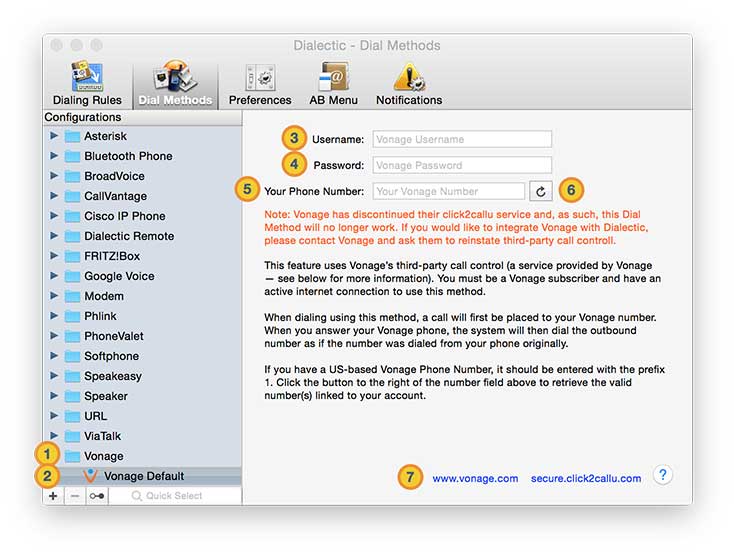Expand the Asterisk configuration group
734x555 pixels.
pos(54,136)
